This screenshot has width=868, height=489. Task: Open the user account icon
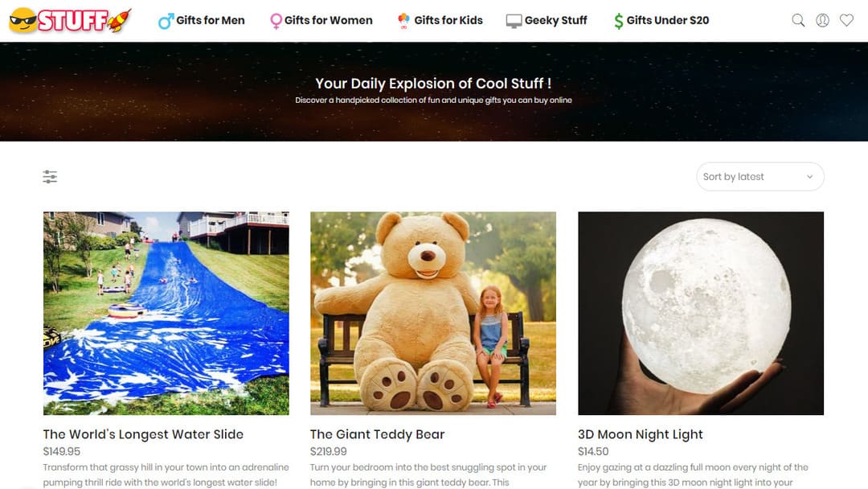(823, 20)
